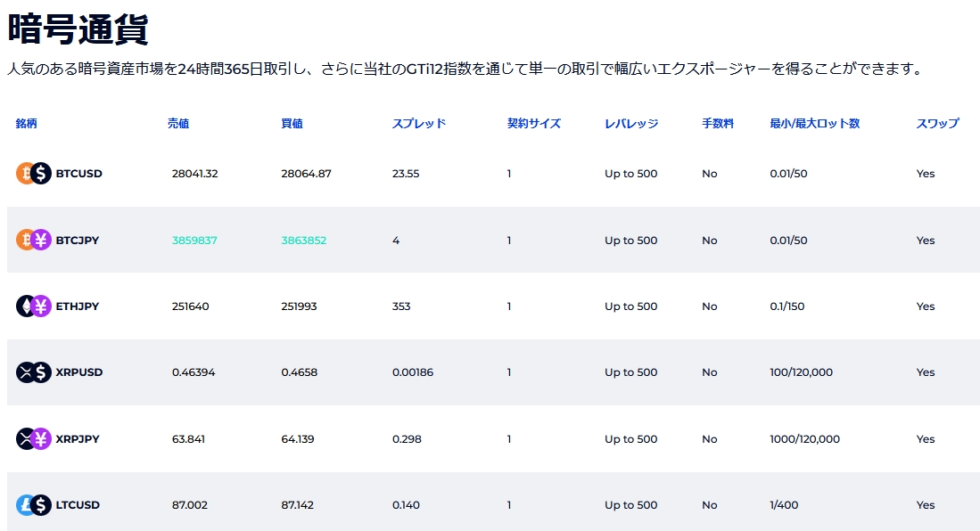
Task: Click the BTCUSD coin pair icon
Action: point(34,173)
